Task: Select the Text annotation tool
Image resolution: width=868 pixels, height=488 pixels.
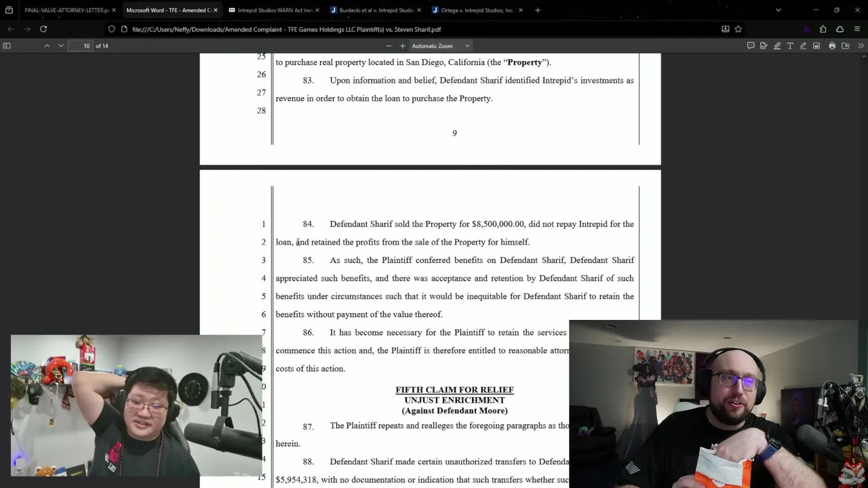Action: click(790, 46)
